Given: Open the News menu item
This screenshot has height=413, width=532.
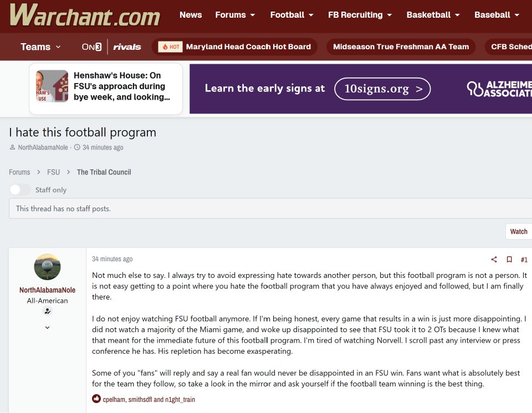Looking at the screenshot, I should (191, 15).
